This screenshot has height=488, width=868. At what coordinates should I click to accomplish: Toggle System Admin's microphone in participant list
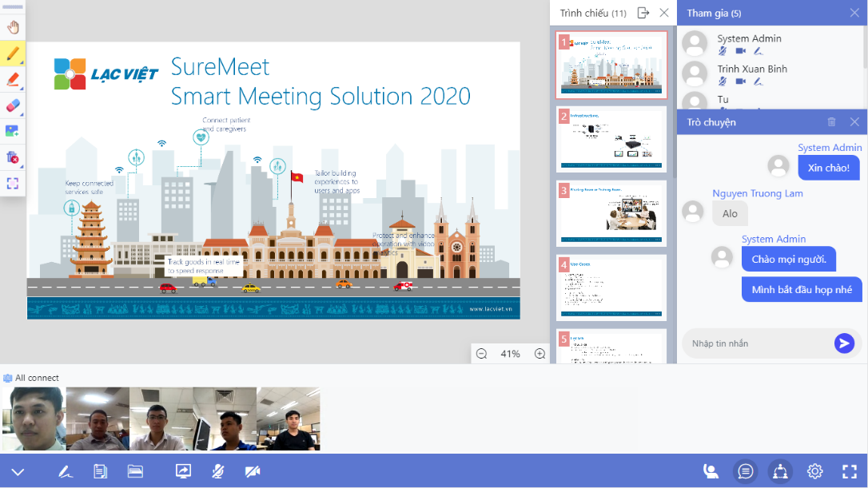click(723, 51)
